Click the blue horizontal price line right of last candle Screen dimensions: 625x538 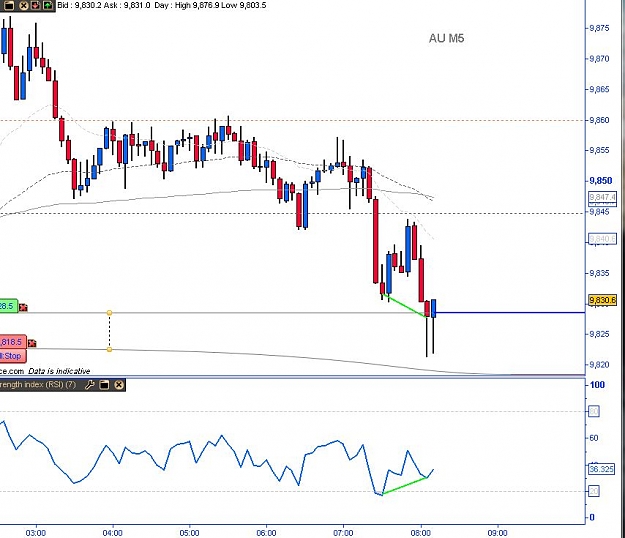[x=511, y=312]
